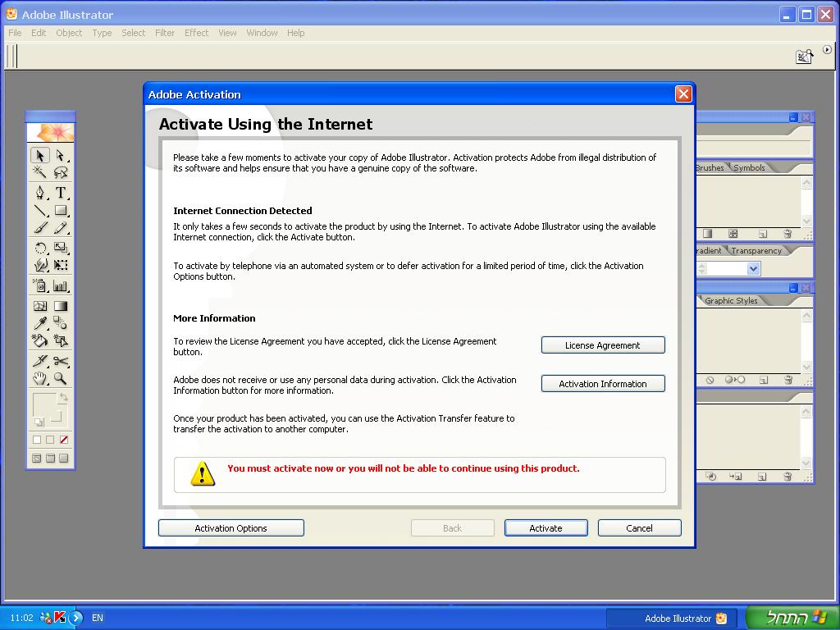The height and width of the screenshot is (630, 840).
Task: Open the Effect menu
Action: [197, 33]
